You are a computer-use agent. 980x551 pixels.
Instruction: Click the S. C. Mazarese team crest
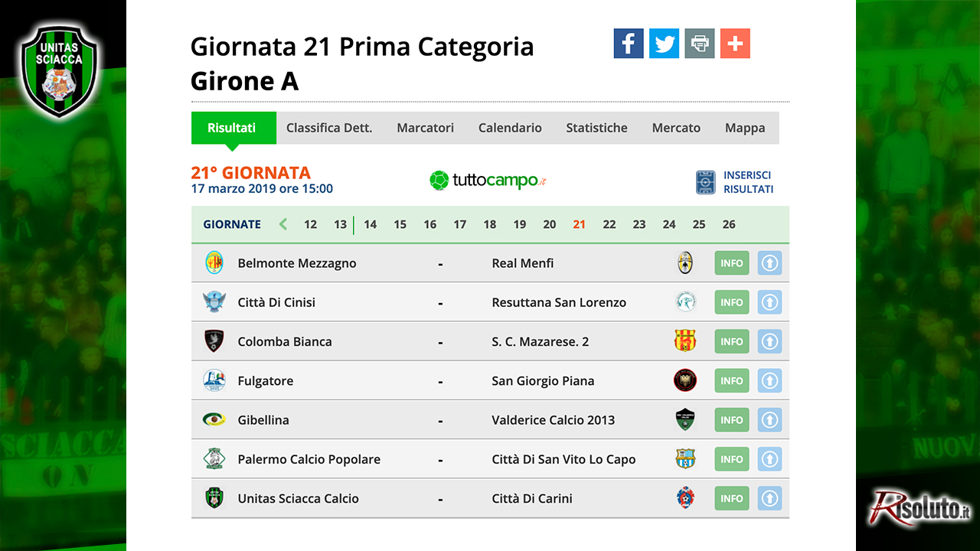pos(684,341)
